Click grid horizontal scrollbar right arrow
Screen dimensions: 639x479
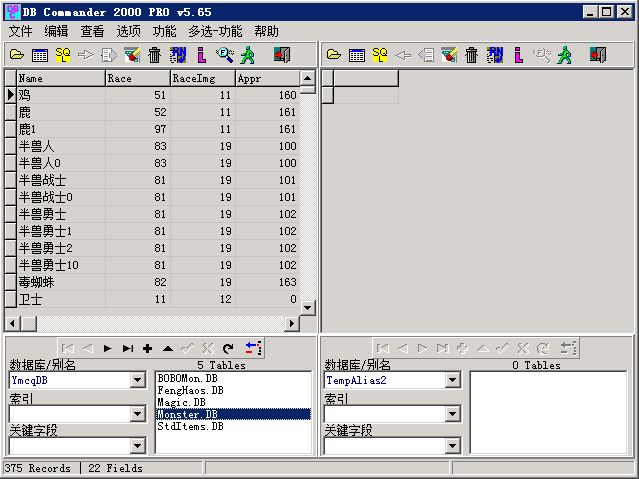click(292, 324)
